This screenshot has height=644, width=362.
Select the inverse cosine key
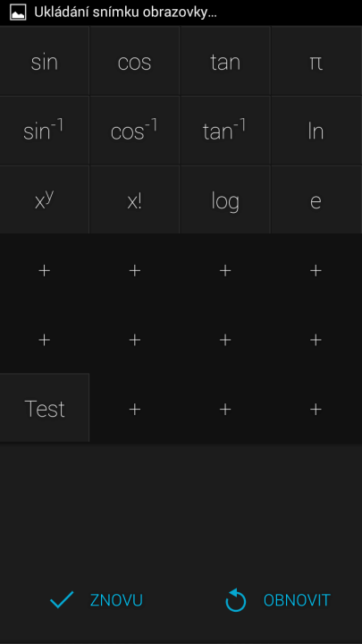tap(135, 131)
